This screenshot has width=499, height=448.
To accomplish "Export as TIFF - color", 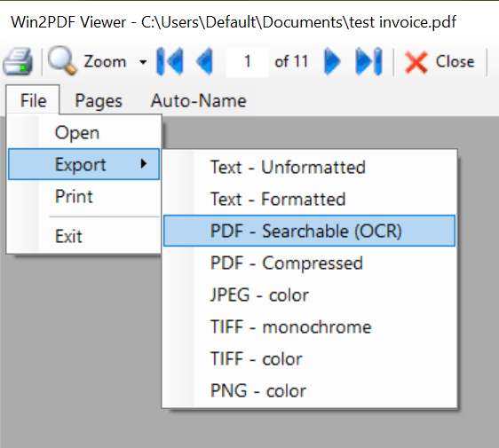I will click(x=309, y=358).
